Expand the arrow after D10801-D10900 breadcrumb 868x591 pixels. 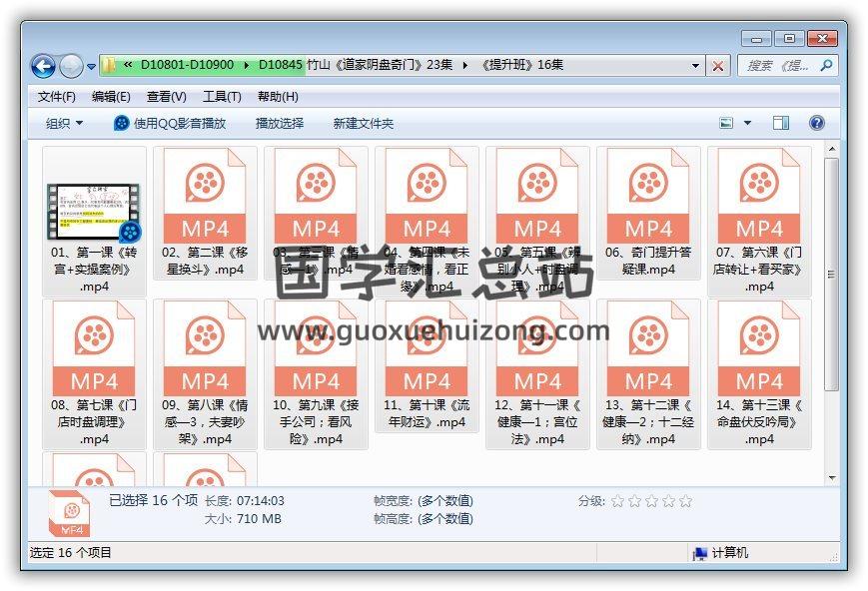pos(247,65)
